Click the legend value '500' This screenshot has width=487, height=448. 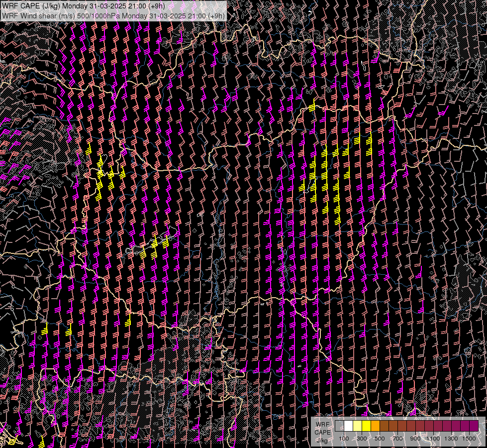pos(380,439)
